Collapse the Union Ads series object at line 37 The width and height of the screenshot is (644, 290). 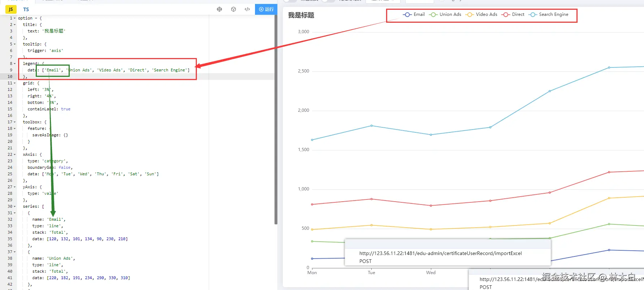[14, 252]
